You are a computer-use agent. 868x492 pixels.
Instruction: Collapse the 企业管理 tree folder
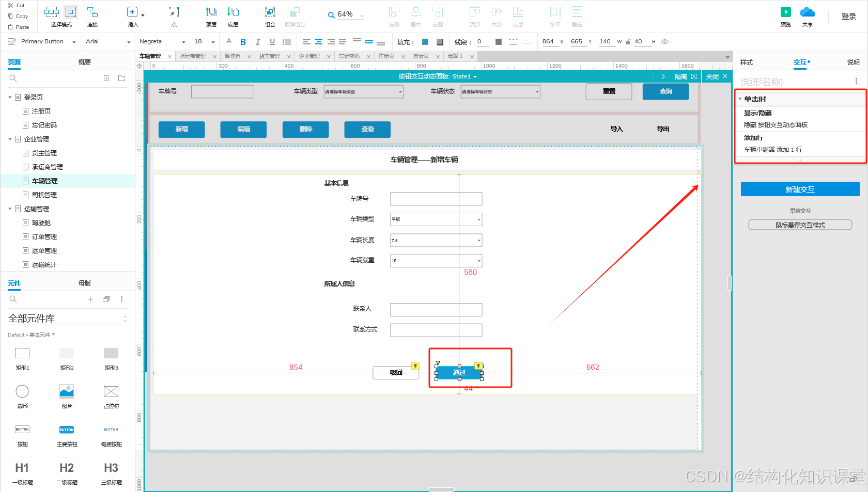point(10,139)
